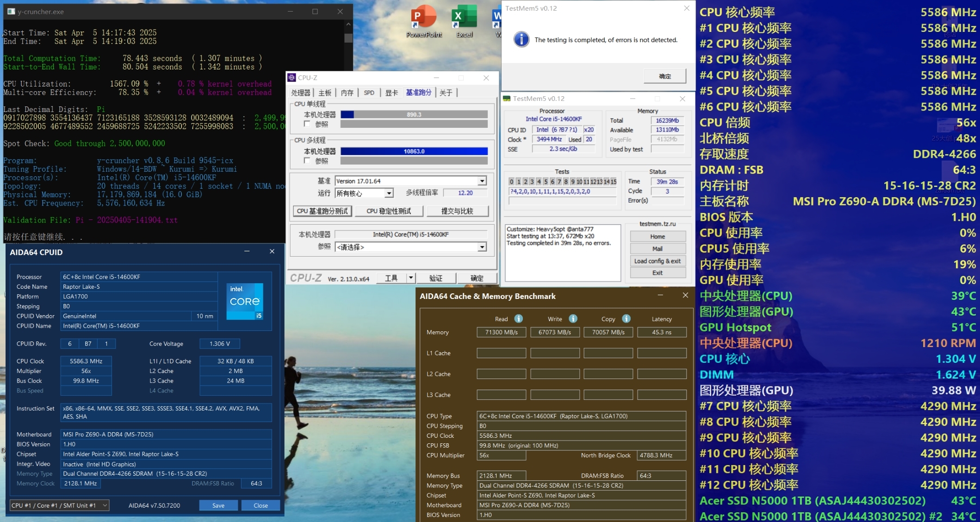Click 'Testing completed in 39m 28s' log line
980x522 pixels.
coord(558,243)
